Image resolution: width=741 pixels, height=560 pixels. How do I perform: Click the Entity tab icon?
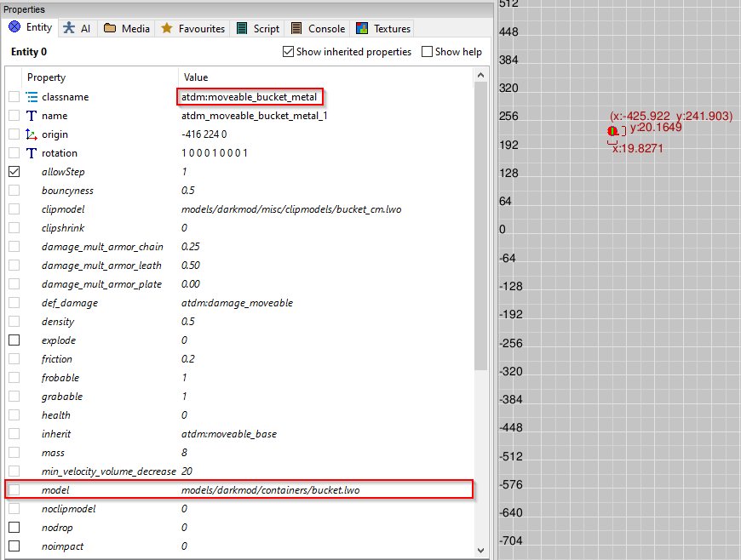click(x=14, y=27)
